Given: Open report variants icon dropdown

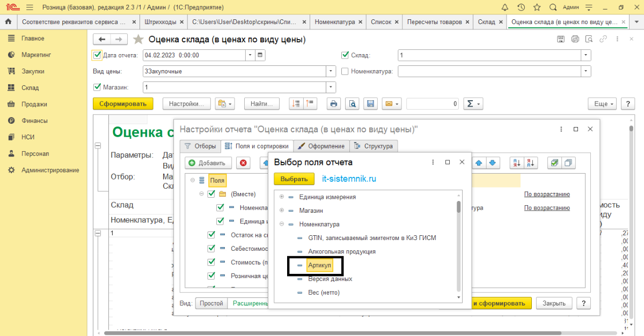Looking at the screenshot, I should point(225,104).
